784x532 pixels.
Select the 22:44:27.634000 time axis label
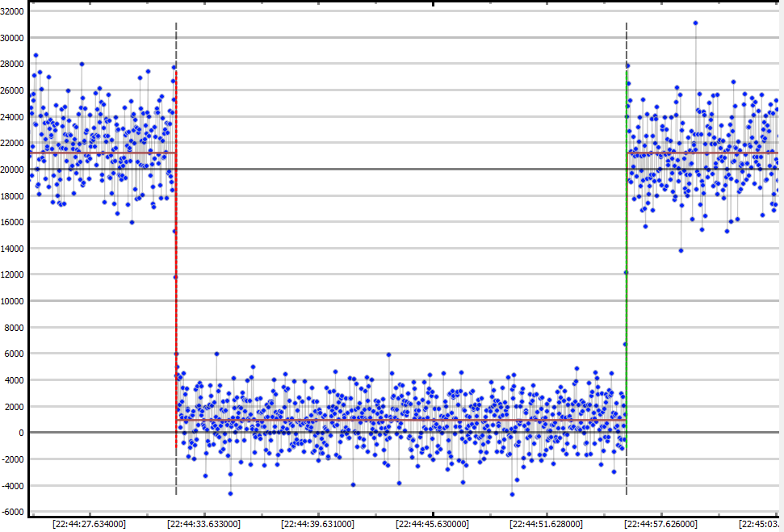[x=89, y=523]
